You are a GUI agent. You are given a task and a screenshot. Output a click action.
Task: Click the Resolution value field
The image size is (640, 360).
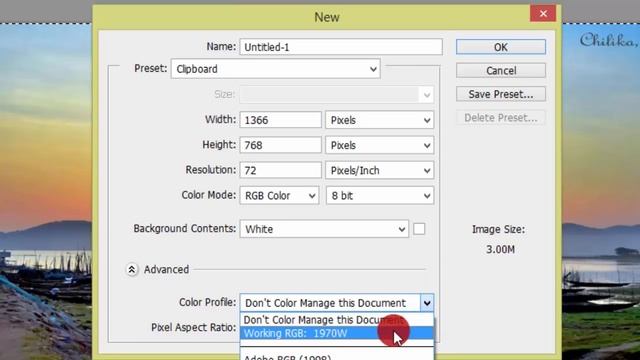click(280, 170)
